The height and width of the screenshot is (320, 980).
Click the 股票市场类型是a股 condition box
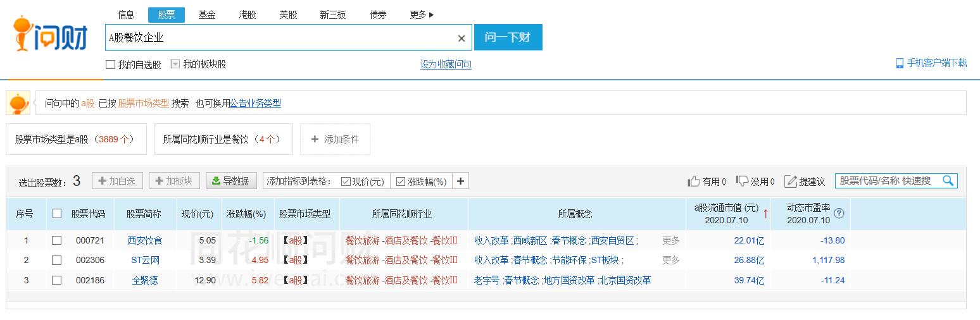click(76, 139)
